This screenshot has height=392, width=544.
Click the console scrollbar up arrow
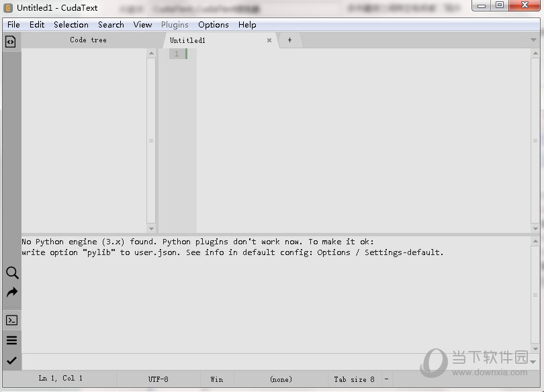(535, 241)
